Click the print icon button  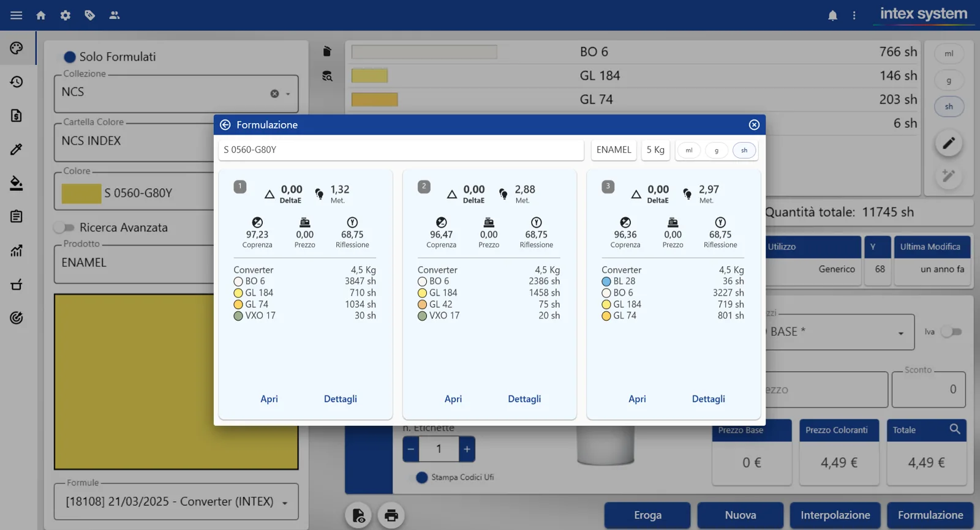point(391,515)
